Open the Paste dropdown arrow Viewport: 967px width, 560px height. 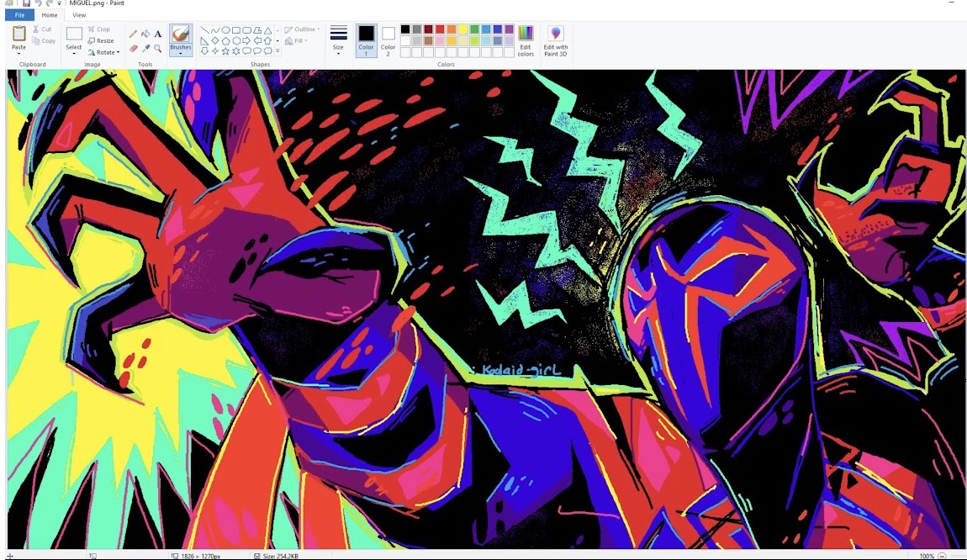tap(19, 54)
